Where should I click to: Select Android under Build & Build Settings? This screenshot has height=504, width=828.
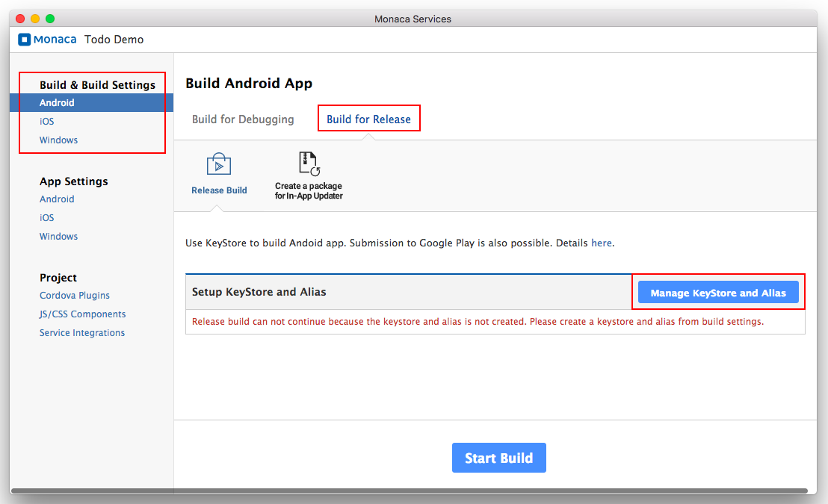click(x=57, y=103)
